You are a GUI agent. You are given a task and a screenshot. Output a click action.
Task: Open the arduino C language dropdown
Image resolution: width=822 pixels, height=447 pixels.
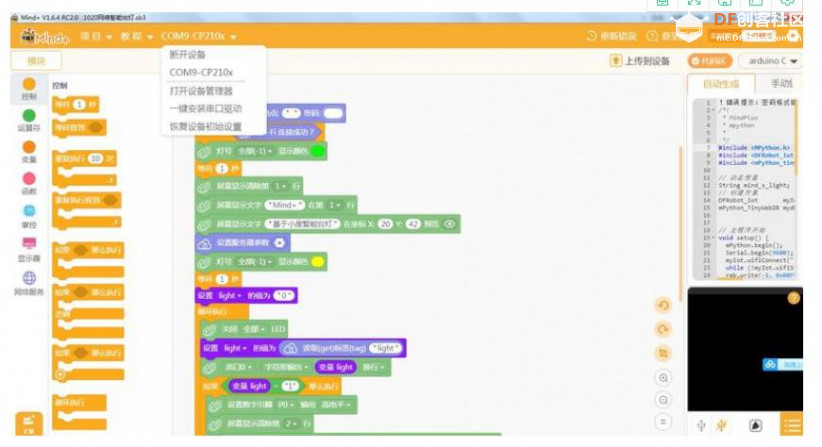[x=771, y=61]
